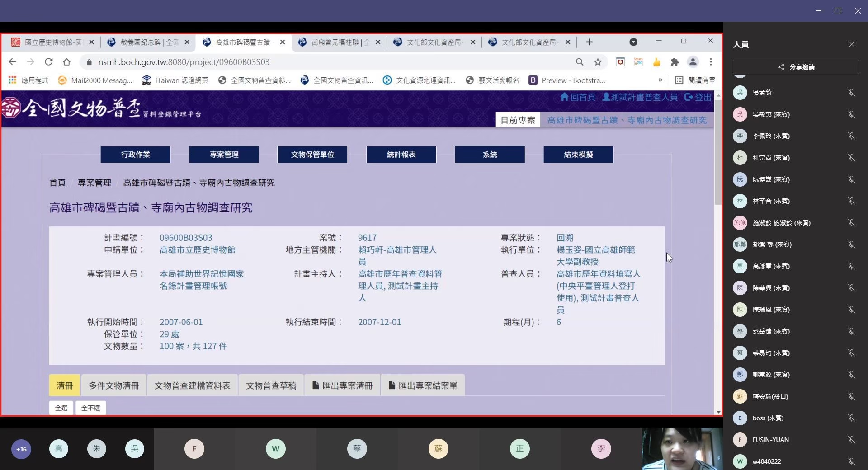Screen dimensions: 868x470
Task: Click the browser home icon
Action: click(x=67, y=62)
